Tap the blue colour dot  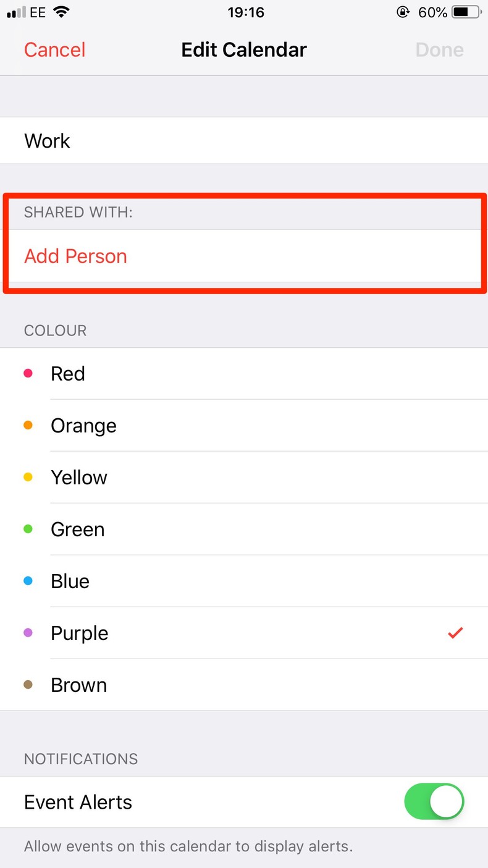(28, 581)
